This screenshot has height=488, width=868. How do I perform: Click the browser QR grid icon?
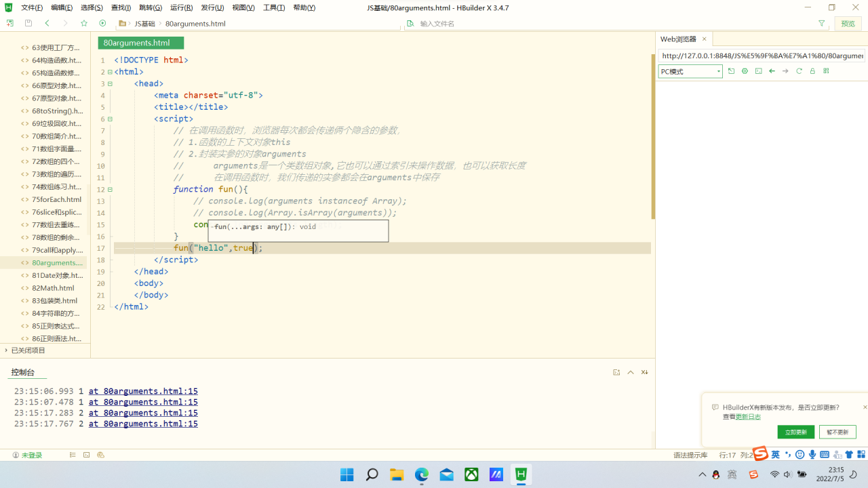(826, 71)
